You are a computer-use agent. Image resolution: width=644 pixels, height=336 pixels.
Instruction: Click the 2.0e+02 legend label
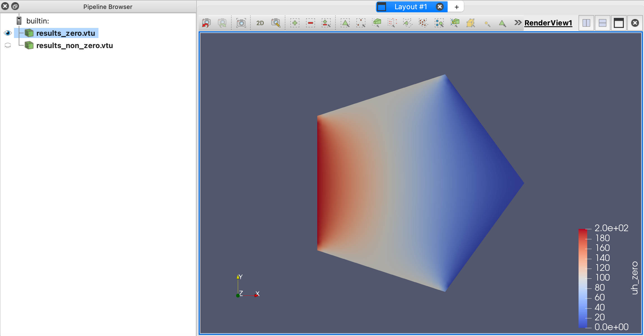612,228
